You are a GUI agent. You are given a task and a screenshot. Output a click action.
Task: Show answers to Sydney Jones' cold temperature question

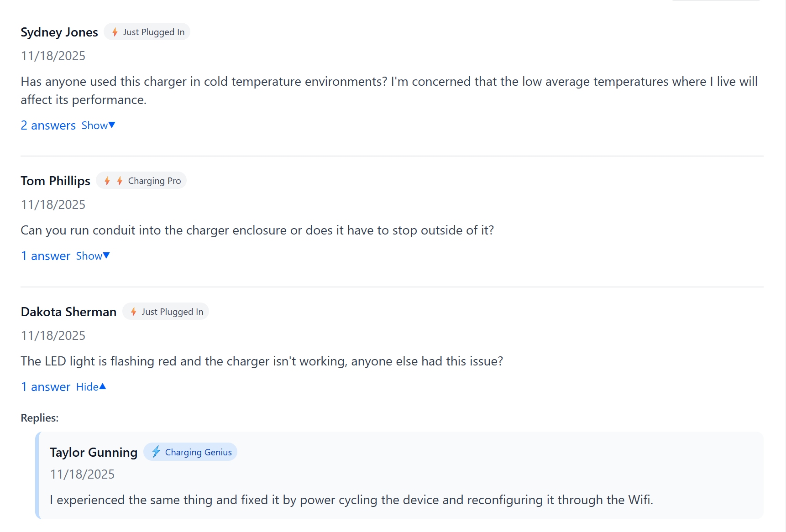coord(98,125)
